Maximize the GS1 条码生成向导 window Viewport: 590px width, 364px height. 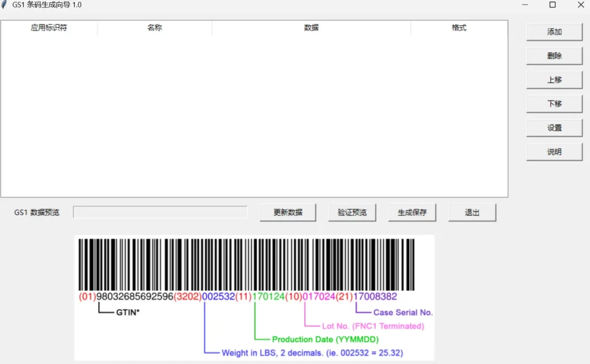pos(553,5)
